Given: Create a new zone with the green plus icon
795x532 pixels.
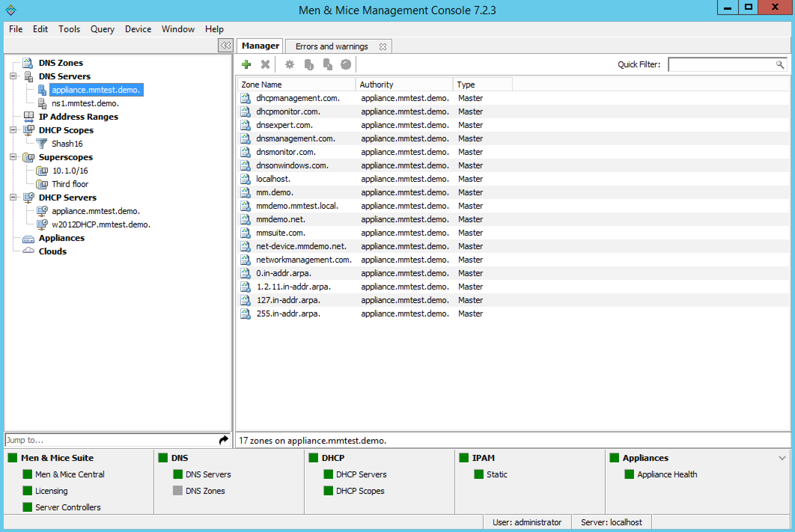Looking at the screenshot, I should pos(246,64).
